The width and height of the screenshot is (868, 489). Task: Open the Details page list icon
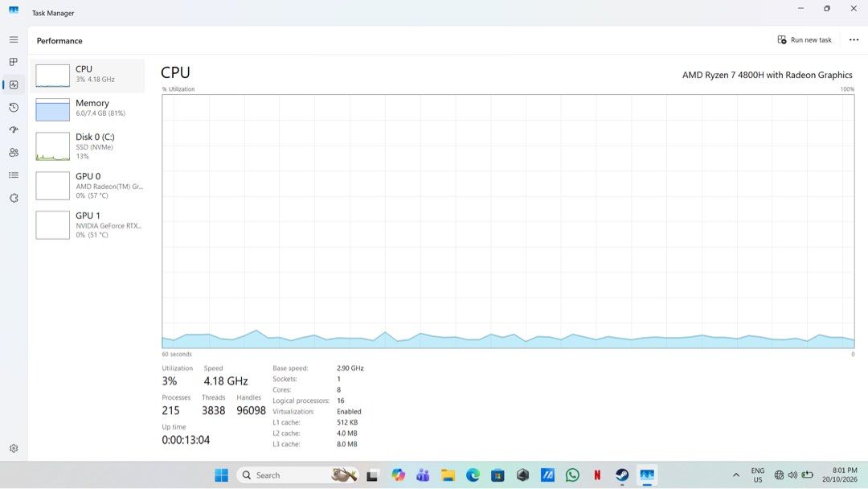pyautogui.click(x=14, y=175)
